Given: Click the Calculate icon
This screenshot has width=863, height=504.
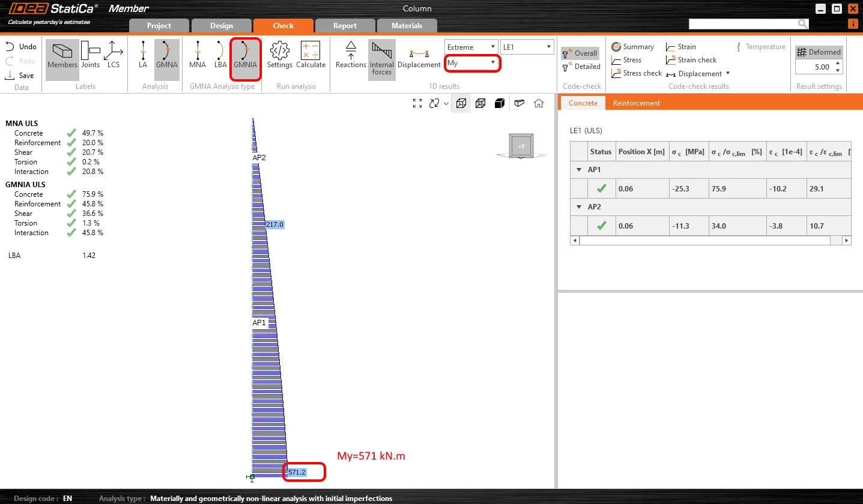Looking at the screenshot, I should click(310, 55).
